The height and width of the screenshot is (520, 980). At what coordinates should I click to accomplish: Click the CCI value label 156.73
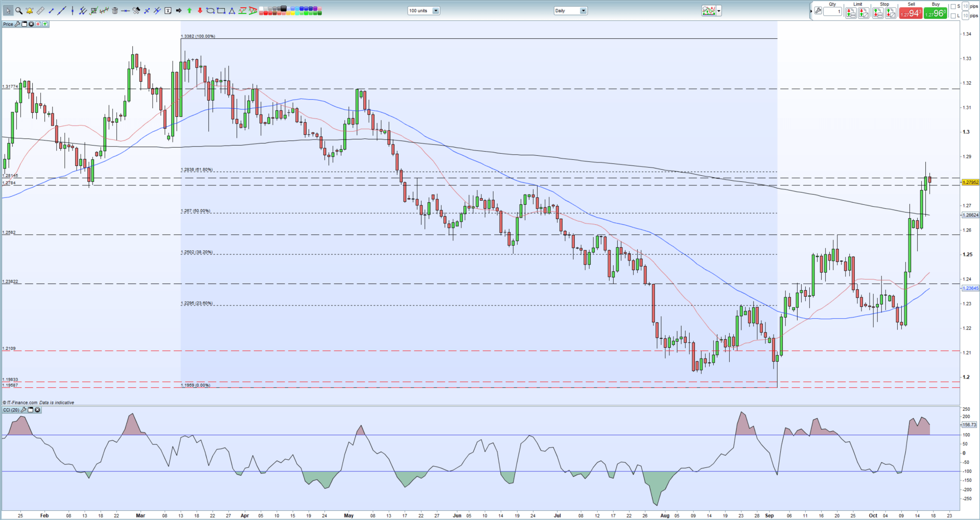pyautogui.click(x=969, y=424)
